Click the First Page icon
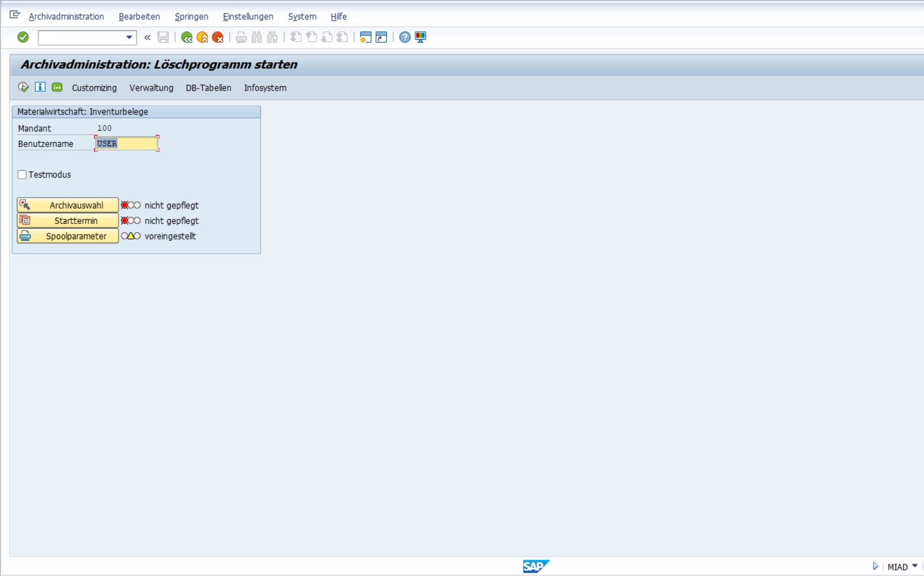This screenshot has height=576, width=924. (296, 38)
